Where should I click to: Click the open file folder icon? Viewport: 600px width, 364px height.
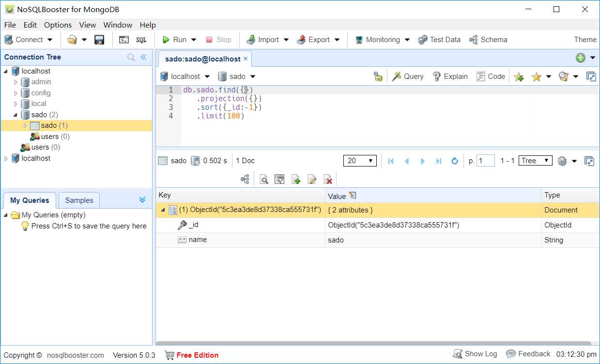tap(72, 40)
